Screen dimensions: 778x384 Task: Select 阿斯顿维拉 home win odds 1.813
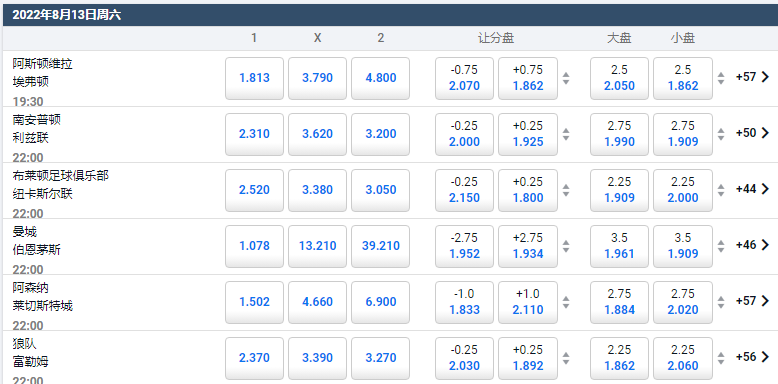(x=255, y=78)
